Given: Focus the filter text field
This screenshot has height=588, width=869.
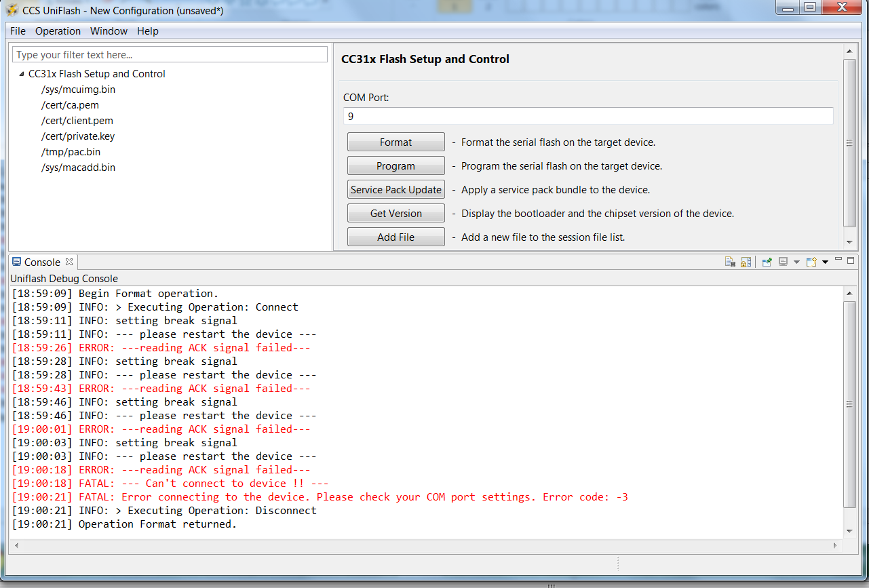Looking at the screenshot, I should pos(170,55).
